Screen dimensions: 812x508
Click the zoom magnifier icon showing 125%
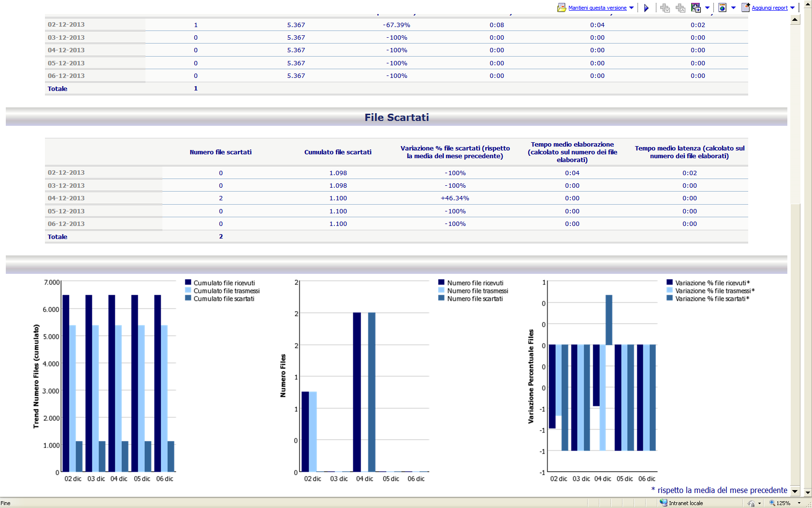pos(772,503)
